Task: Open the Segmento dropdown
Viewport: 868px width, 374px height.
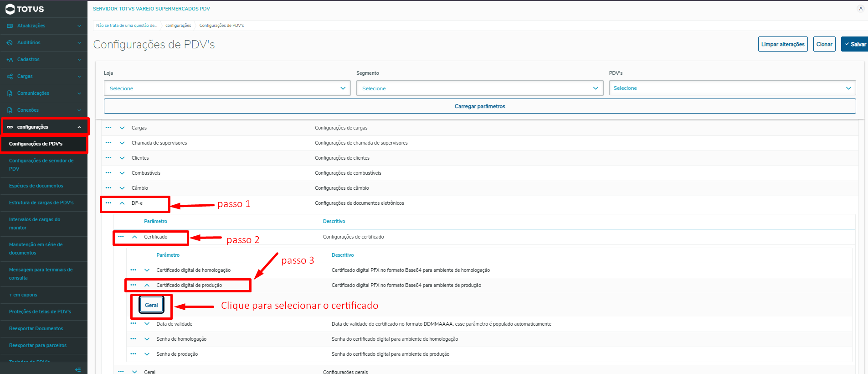Action: [480, 88]
